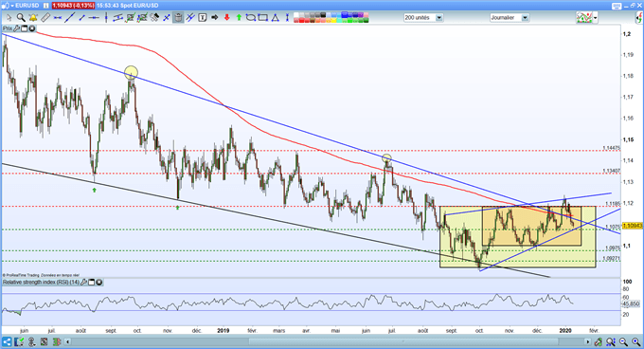This screenshot has width=644, height=349.
Task: Click the trading panel toggle at right edge
Action: [x=639, y=18]
